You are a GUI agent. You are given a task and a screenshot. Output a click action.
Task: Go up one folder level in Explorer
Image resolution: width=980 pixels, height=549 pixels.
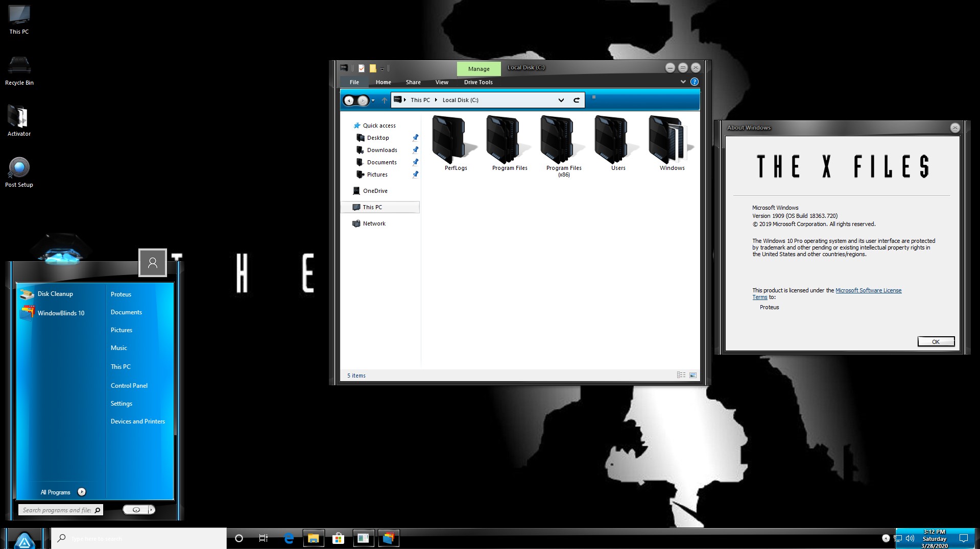tap(384, 101)
